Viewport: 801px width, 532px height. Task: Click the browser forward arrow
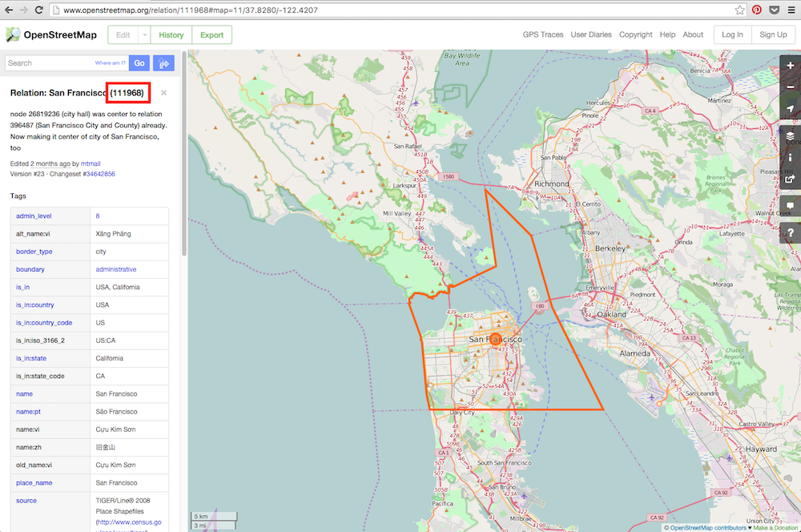pyautogui.click(x=23, y=10)
